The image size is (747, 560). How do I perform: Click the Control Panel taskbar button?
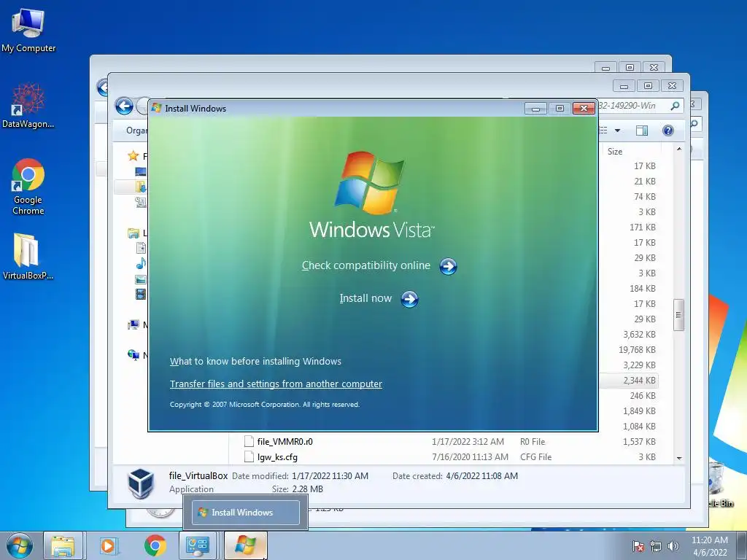coord(197,545)
